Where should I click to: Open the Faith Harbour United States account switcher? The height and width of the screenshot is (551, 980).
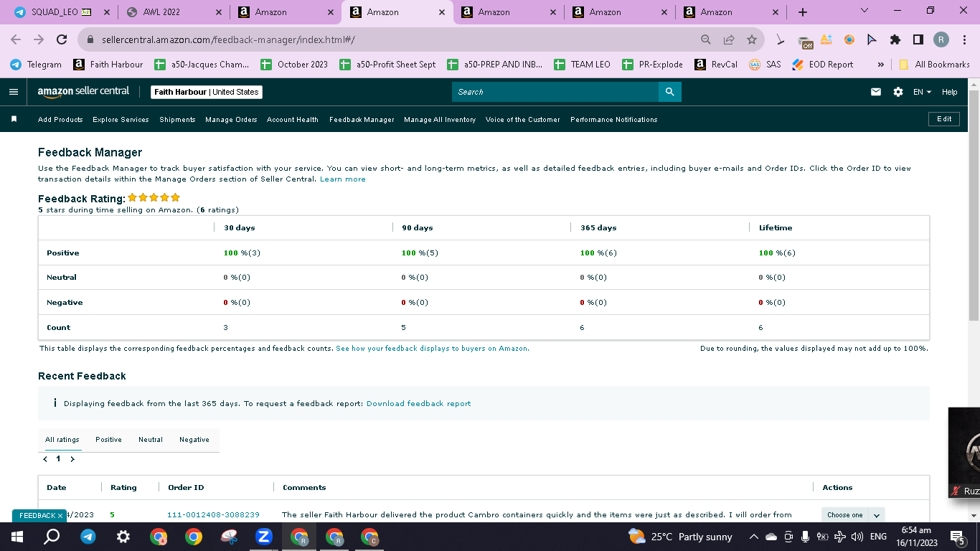(207, 92)
